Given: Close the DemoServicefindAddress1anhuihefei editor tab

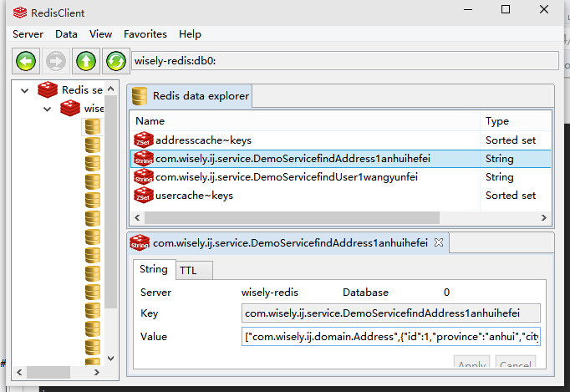Looking at the screenshot, I should coord(438,243).
